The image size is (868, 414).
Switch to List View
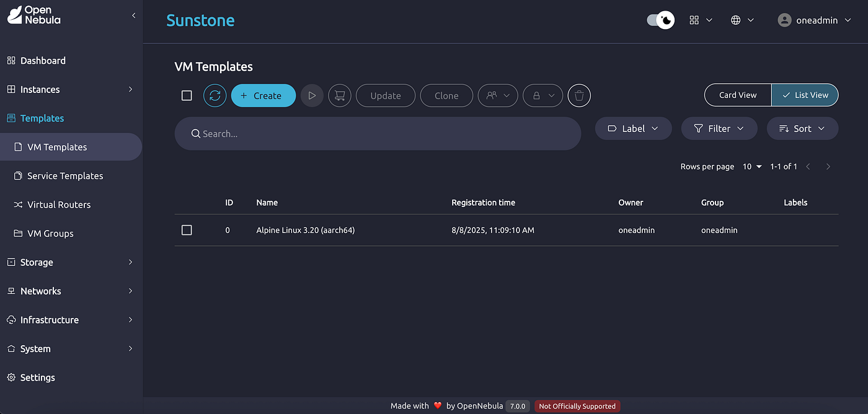[x=805, y=95]
